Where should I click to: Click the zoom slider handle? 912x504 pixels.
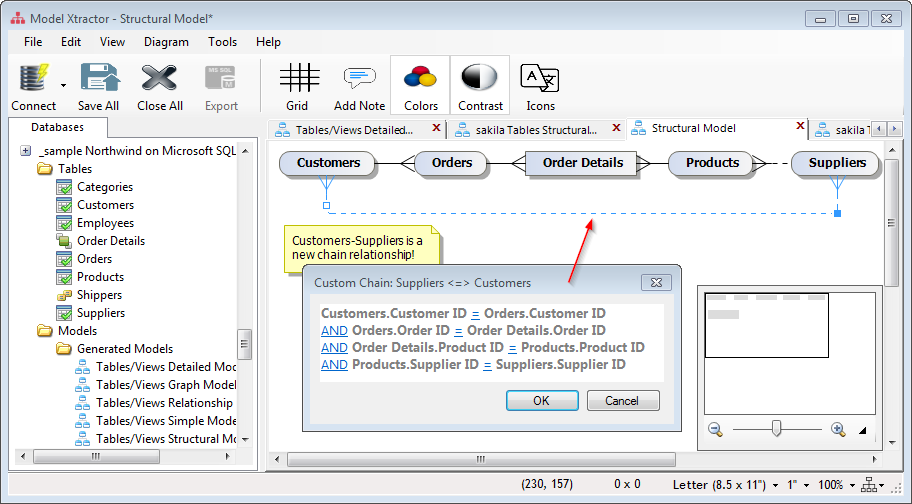click(x=776, y=429)
